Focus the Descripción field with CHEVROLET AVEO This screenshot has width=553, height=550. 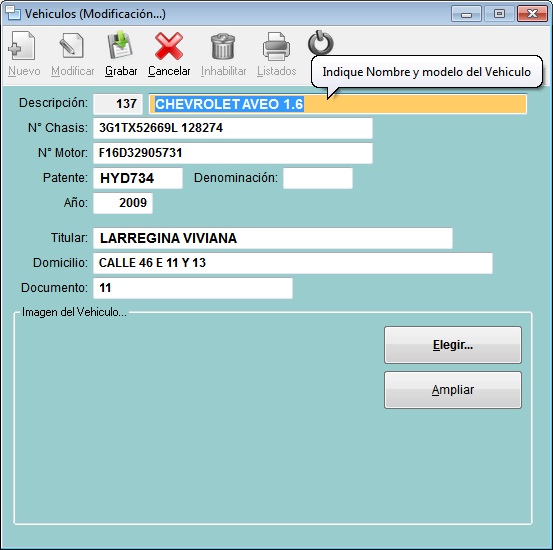point(338,104)
